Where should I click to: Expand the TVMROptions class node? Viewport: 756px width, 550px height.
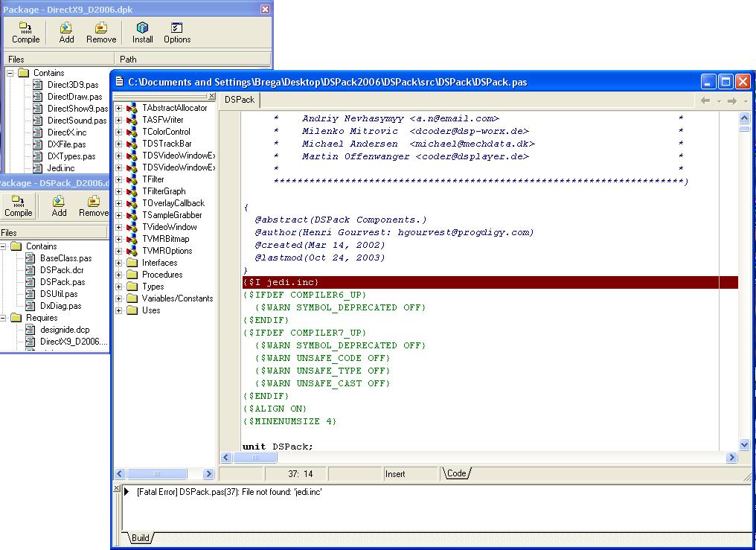[118, 251]
